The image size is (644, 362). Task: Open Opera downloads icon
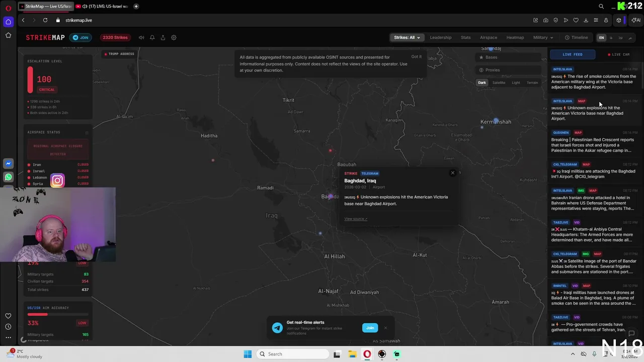pyautogui.click(x=586, y=20)
